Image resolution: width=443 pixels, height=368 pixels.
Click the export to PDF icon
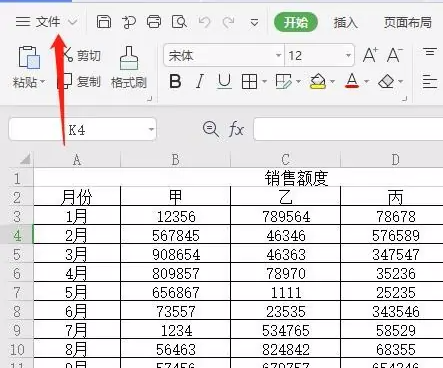(129, 22)
